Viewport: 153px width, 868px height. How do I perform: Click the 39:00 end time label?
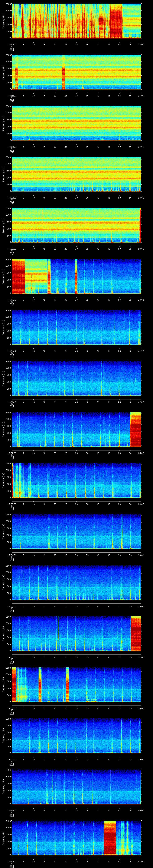tap(141, 759)
